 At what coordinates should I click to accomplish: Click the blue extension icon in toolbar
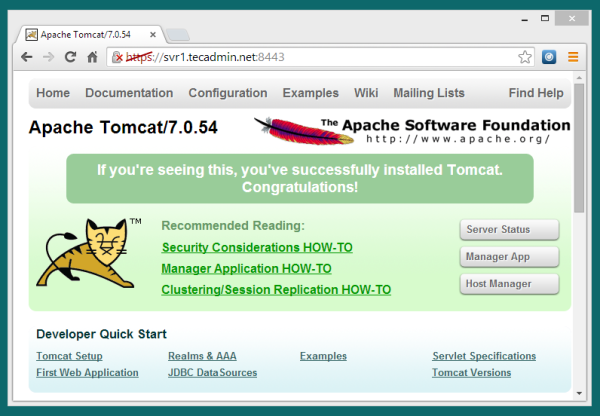[549, 57]
